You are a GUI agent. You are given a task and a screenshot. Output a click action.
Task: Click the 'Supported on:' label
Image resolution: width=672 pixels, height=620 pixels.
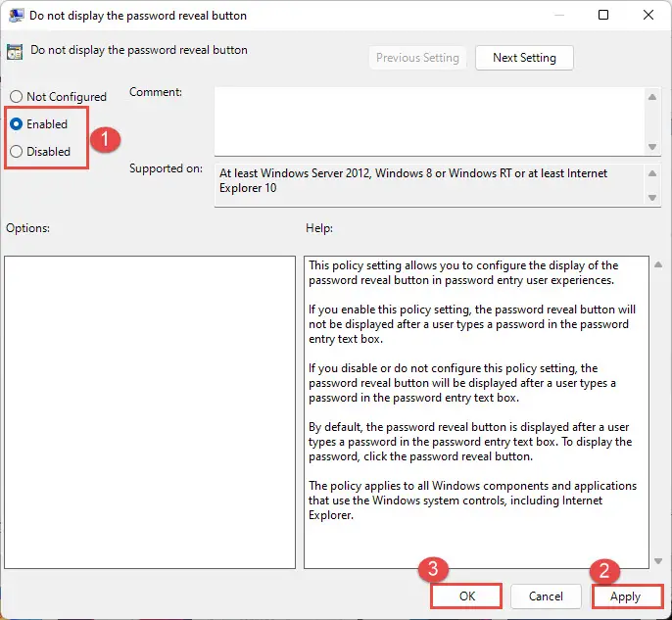coord(166,168)
